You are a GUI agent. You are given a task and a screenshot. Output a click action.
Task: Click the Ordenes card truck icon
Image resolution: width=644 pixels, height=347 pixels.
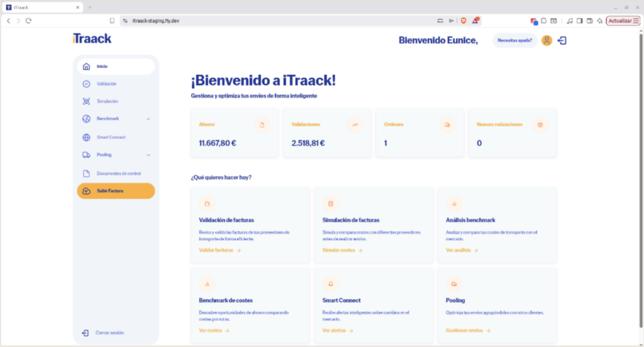click(x=447, y=125)
